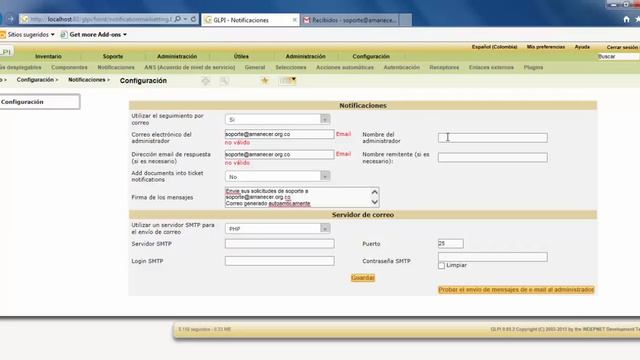Click the Buscar search field
Image resolution: width=640 pixels, height=360 pixels.
[x=618, y=57]
